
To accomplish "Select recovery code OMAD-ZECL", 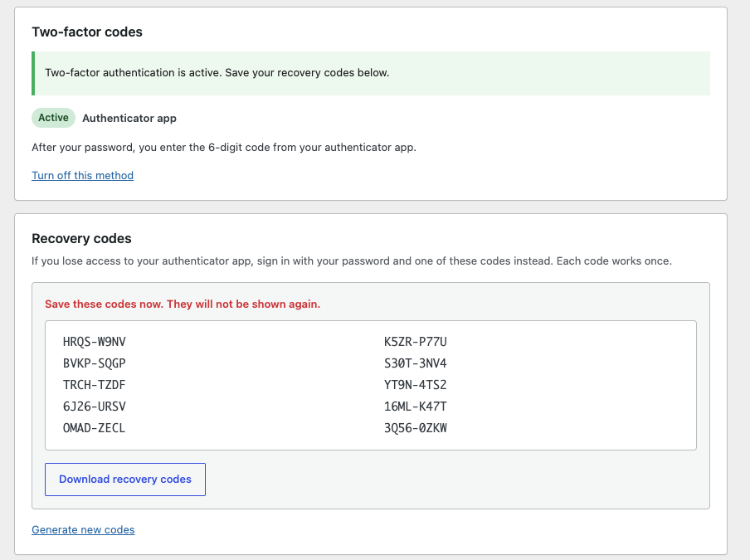I will coord(95,428).
